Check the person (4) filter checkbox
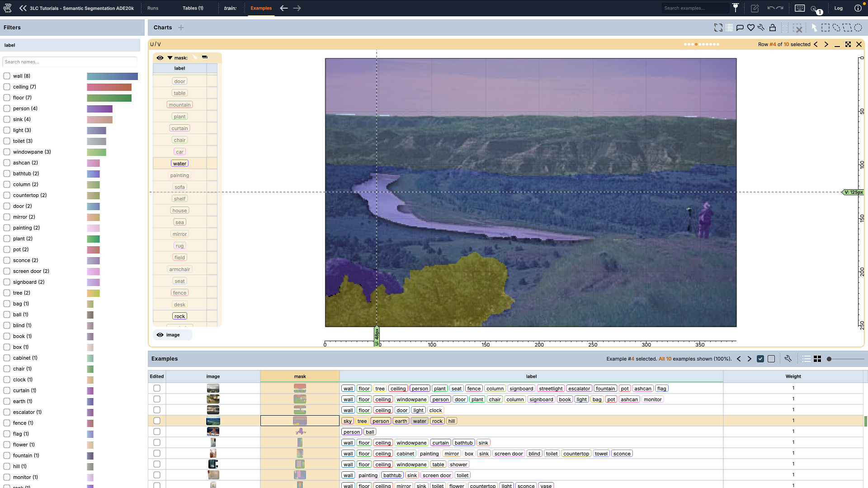 click(7, 108)
